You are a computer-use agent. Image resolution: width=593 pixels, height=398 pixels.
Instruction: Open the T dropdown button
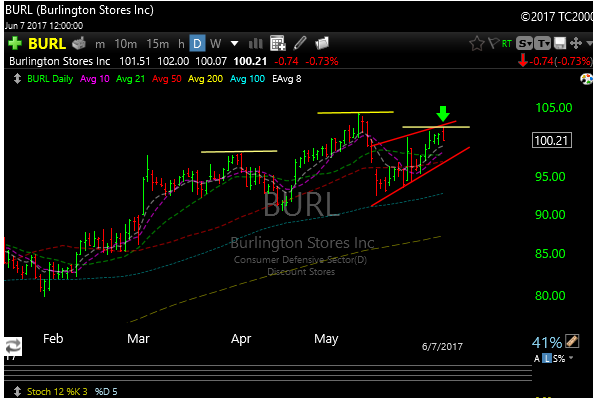(x=543, y=44)
